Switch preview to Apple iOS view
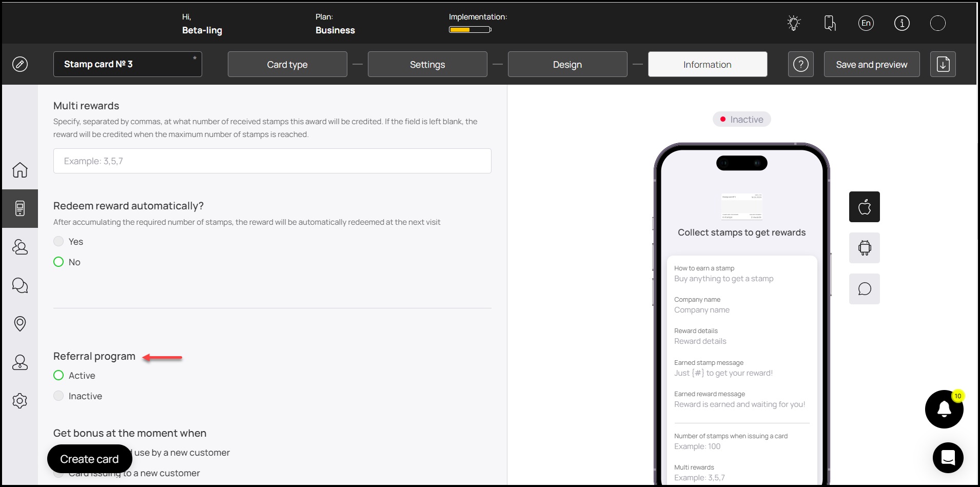Image resolution: width=980 pixels, height=487 pixels. [865, 207]
